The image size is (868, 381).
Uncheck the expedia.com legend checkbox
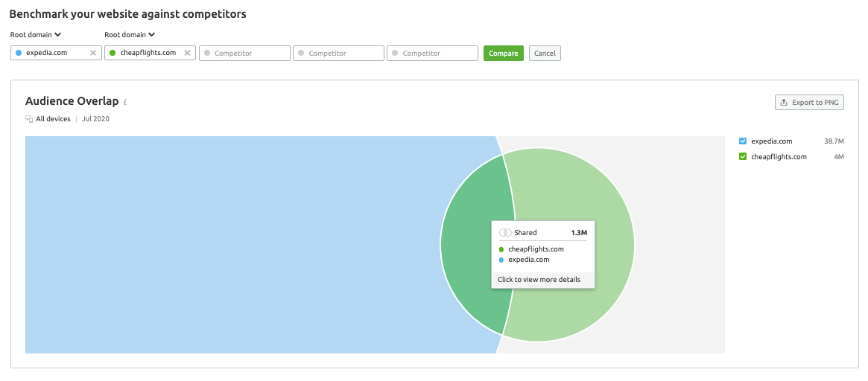(x=743, y=141)
